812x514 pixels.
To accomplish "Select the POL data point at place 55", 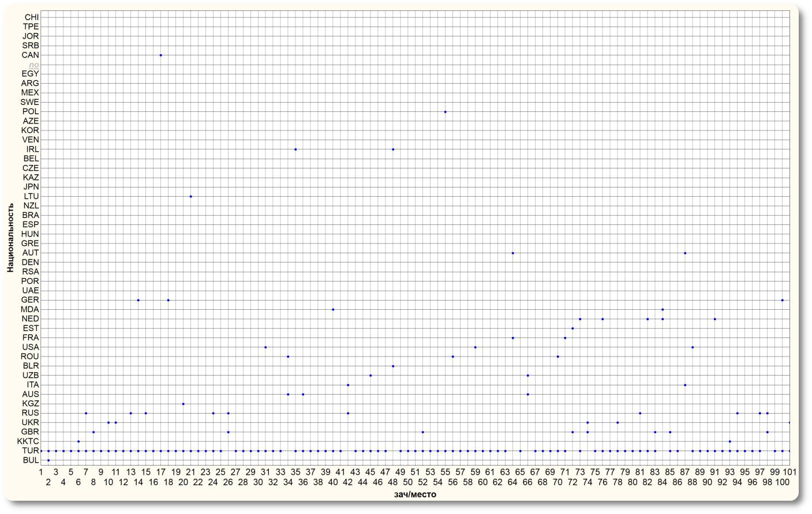I will click(x=445, y=111).
